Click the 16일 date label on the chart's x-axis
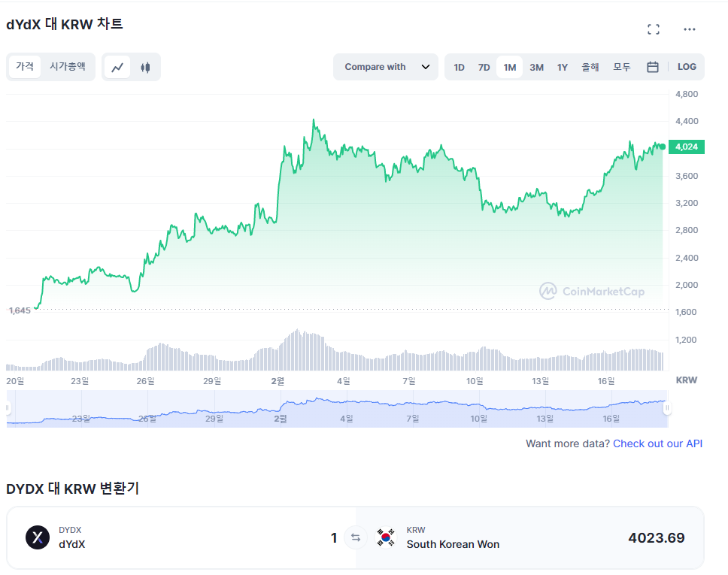This screenshot has width=728, height=575. pyautogui.click(x=606, y=381)
